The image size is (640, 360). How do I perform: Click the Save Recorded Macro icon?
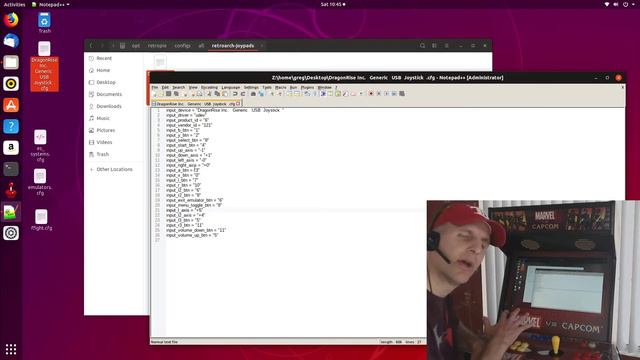(x=402, y=93)
